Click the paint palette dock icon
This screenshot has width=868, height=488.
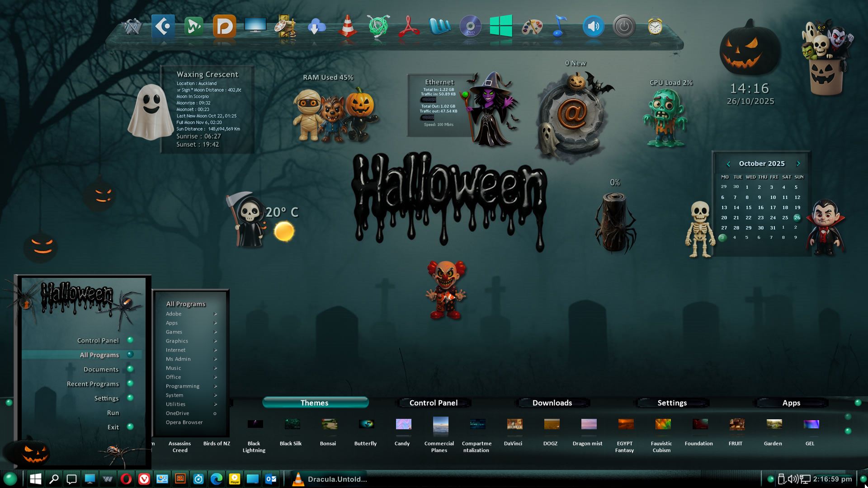pos(532,27)
